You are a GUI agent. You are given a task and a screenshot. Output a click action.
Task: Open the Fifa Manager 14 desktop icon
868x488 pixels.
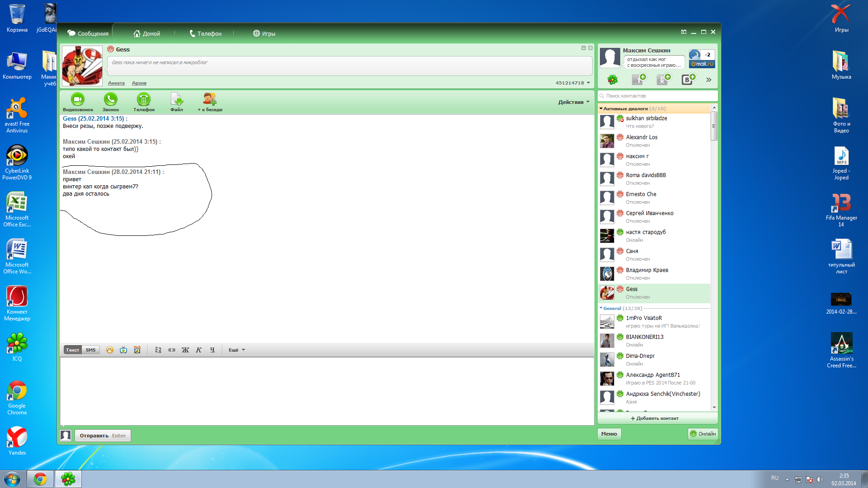(841, 210)
